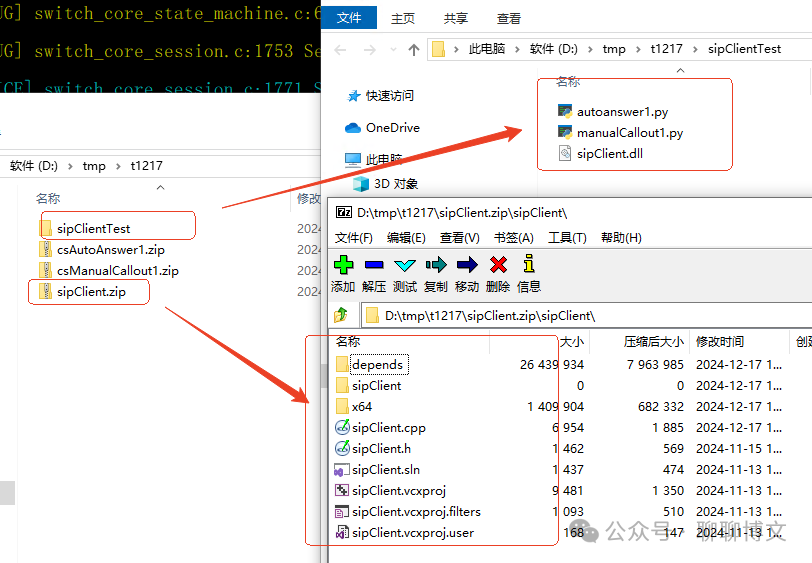Image resolution: width=812 pixels, height=563 pixels.
Task: Open the 7-Zip 编辑(E) menu
Action: tap(406, 238)
